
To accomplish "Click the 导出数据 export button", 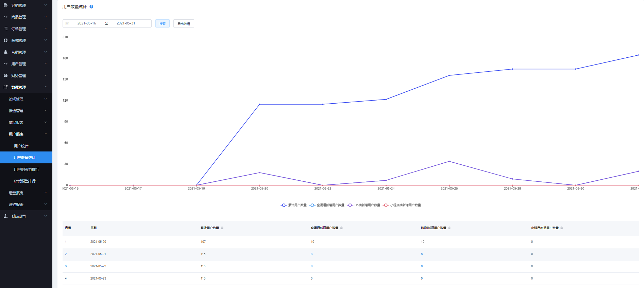I will tap(184, 23).
